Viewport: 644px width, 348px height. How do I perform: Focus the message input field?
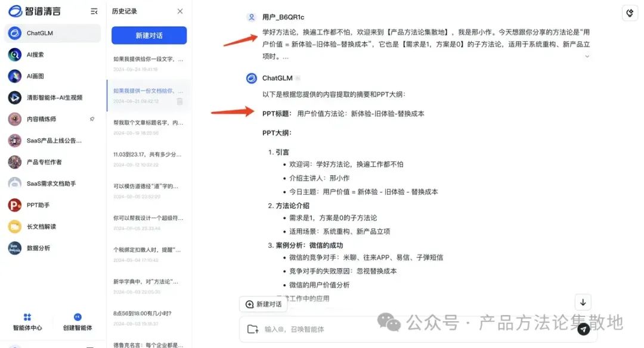[x=417, y=329]
